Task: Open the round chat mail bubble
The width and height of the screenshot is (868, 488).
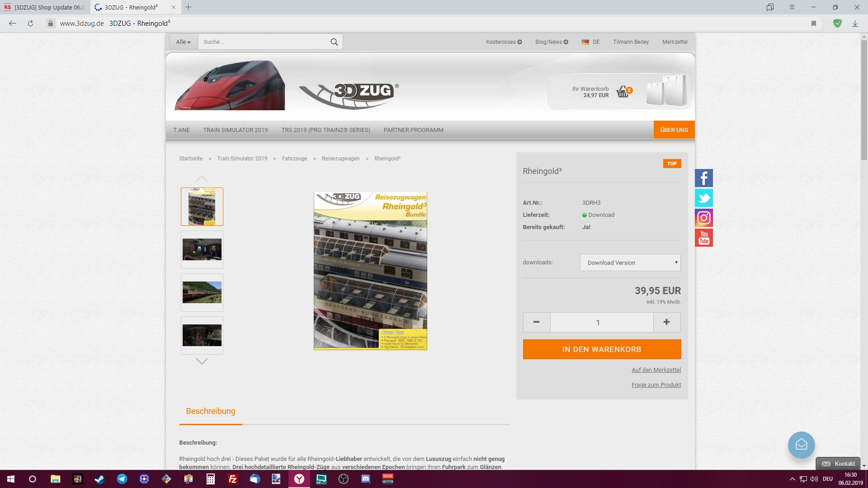Action: [801, 445]
